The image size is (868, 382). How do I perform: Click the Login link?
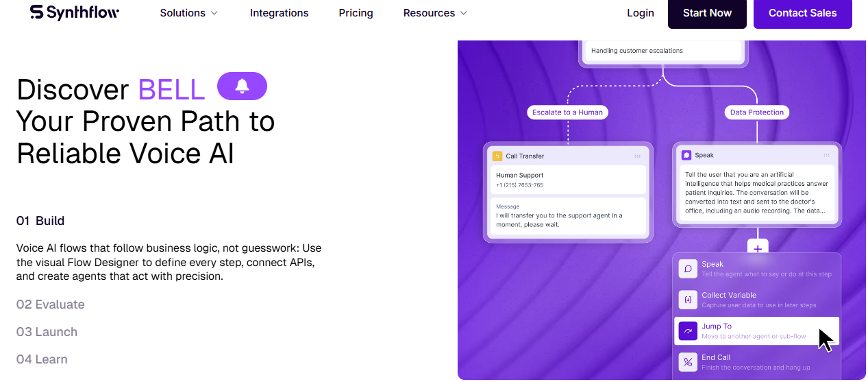click(641, 13)
